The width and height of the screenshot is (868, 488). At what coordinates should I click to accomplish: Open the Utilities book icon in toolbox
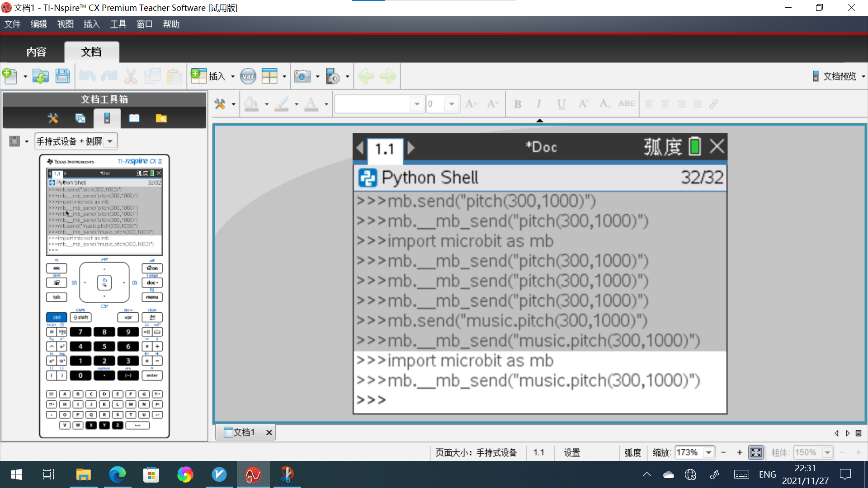[134, 118]
